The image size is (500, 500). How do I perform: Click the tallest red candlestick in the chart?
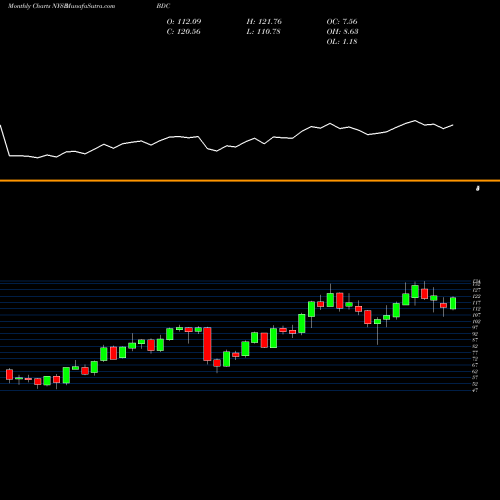point(207,344)
